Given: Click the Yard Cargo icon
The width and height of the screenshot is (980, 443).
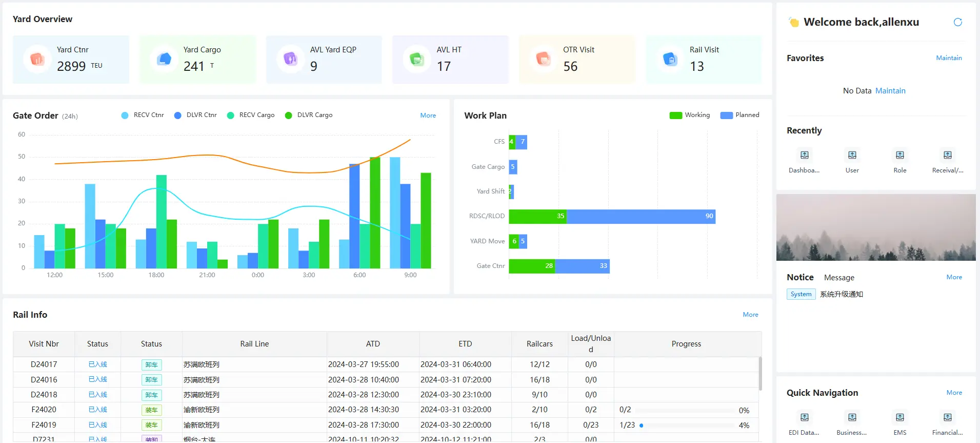Looking at the screenshot, I should click(164, 59).
